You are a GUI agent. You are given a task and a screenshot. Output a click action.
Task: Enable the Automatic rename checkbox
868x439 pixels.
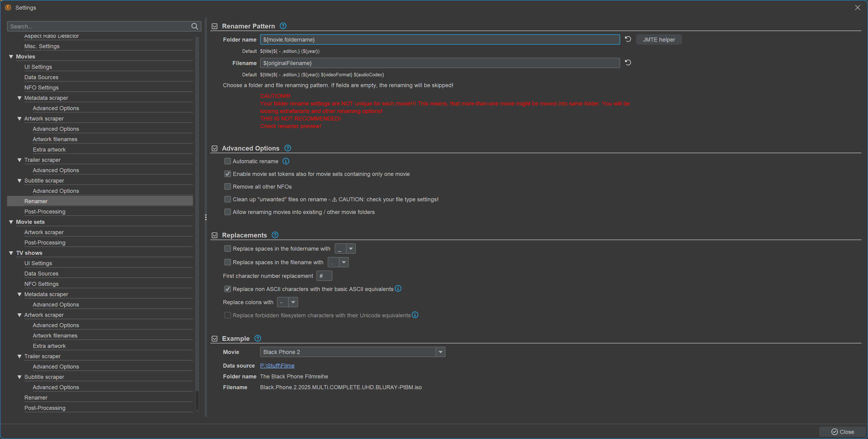(x=227, y=161)
